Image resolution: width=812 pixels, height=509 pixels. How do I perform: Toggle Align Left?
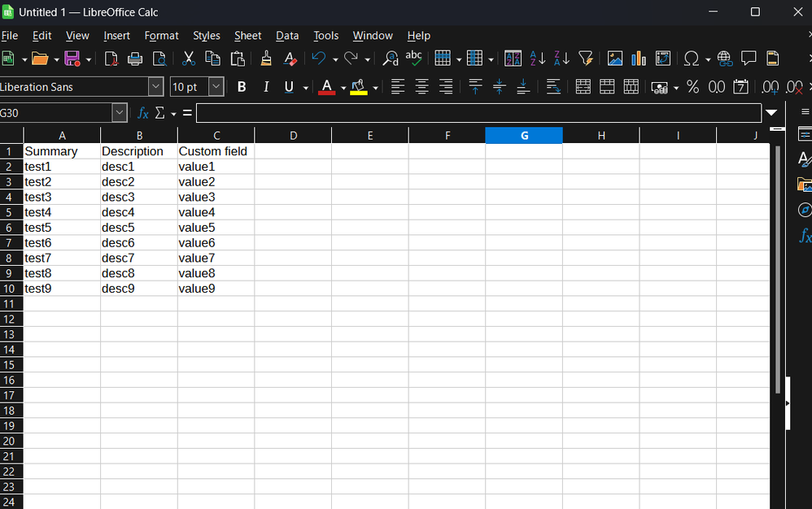tap(398, 87)
